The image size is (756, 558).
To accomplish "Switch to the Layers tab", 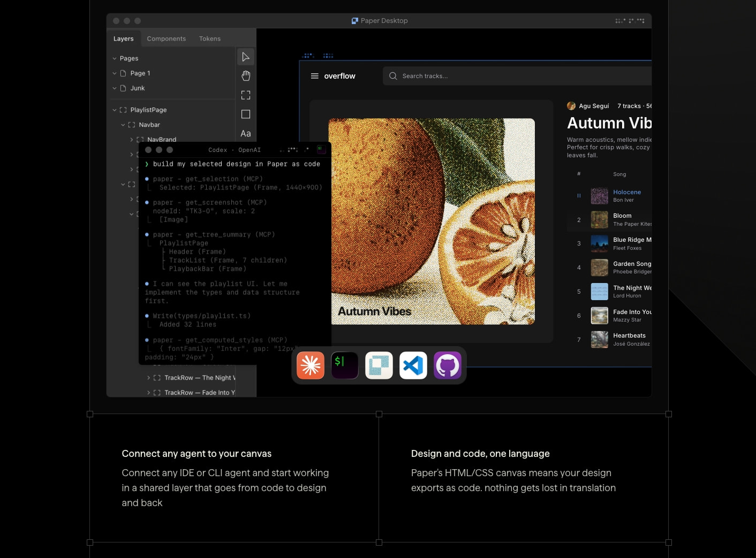I will coord(124,39).
